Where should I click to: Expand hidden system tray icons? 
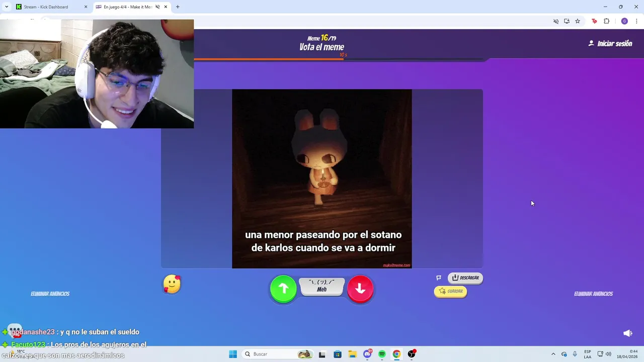tap(553, 354)
